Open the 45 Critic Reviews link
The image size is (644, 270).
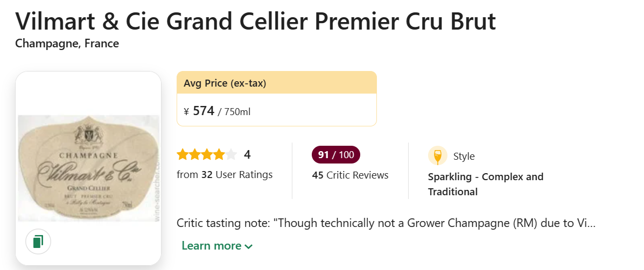click(x=350, y=175)
